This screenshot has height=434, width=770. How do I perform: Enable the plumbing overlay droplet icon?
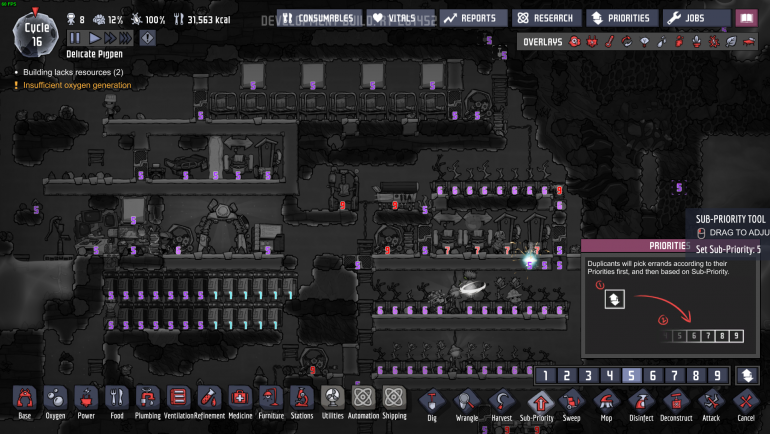coord(661,42)
